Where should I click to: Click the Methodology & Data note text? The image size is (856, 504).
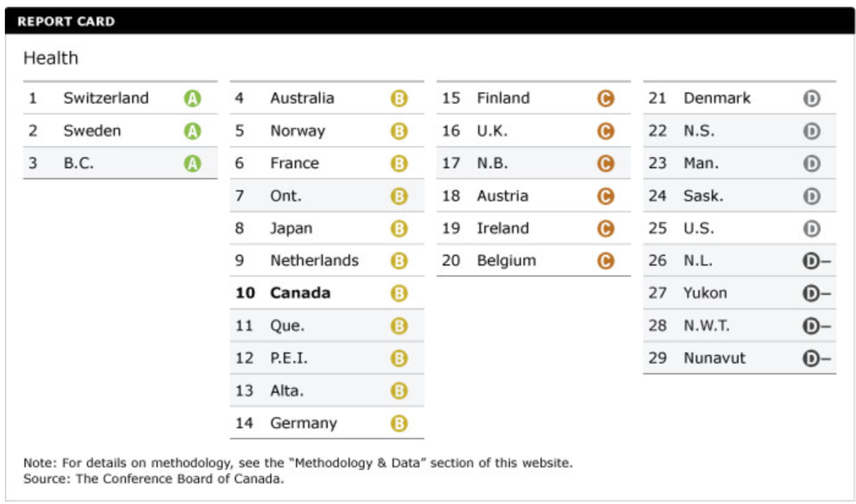click(298, 462)
